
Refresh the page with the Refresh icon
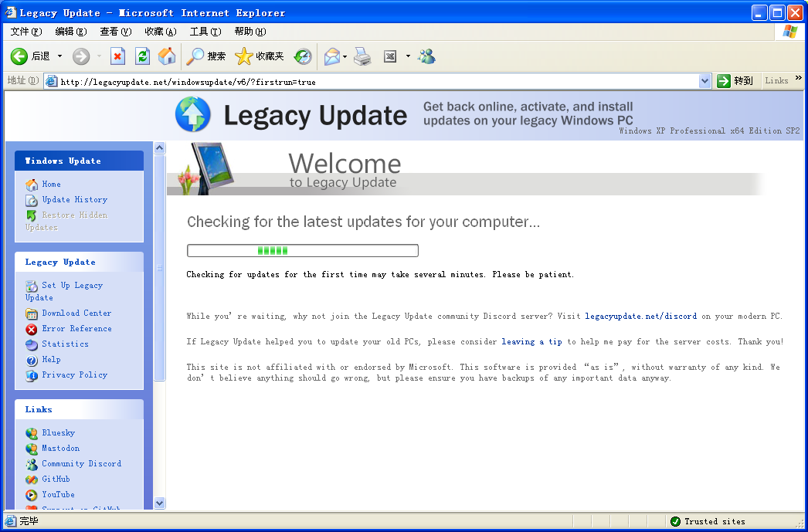click(x=142, y=56)
